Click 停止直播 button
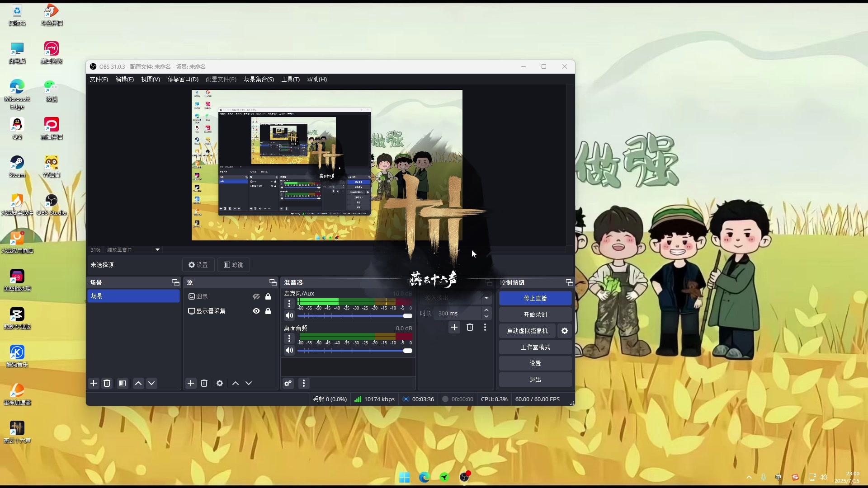Viewport: 868px width, 488px height. pos(535,298)
